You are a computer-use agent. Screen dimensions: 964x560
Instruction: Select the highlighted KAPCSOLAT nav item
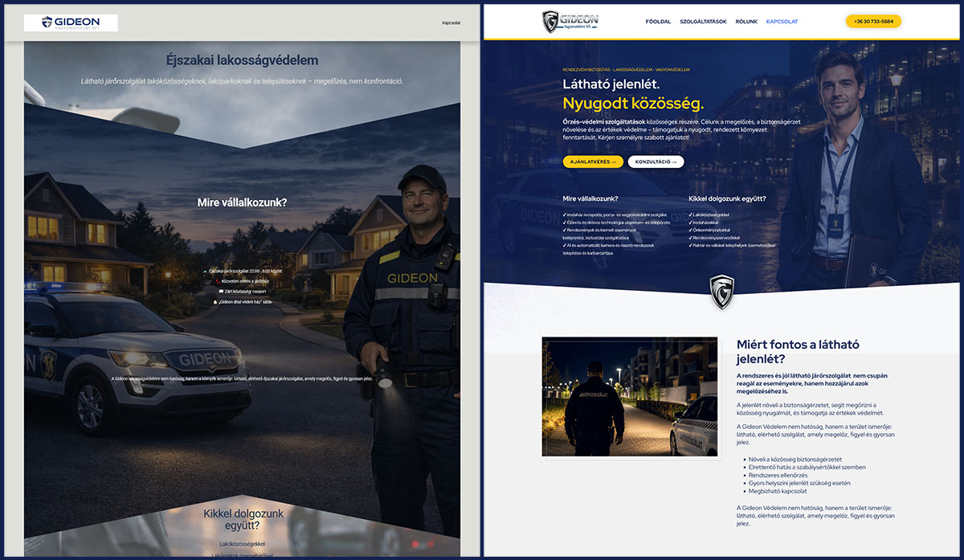(782, 22)
